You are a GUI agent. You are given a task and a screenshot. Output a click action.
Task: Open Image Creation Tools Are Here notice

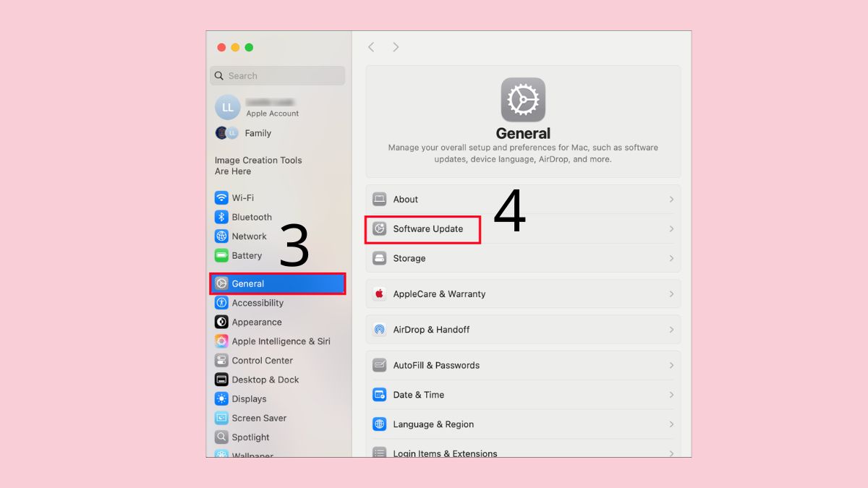[x=258, y=166]
